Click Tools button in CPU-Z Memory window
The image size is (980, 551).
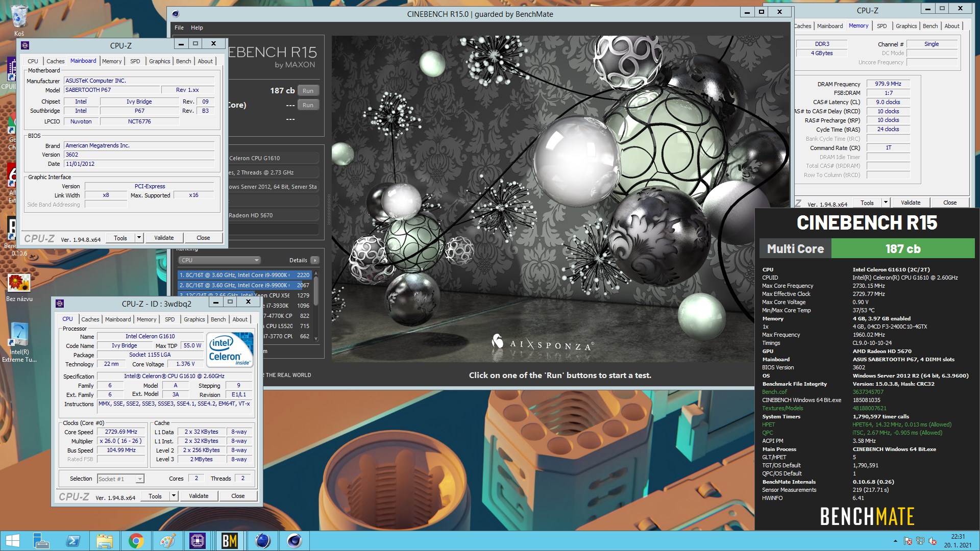click(867, 203)
